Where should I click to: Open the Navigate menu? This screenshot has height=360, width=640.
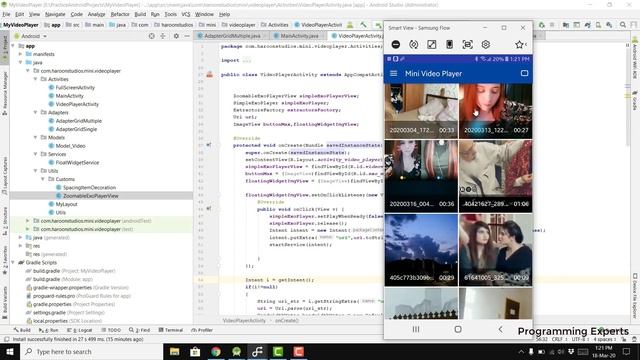55,14
